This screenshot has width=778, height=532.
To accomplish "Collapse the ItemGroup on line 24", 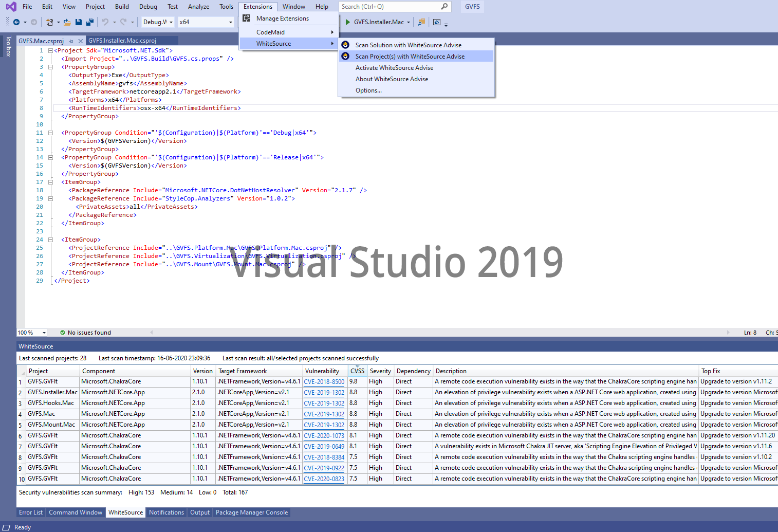I will (50, 240).
